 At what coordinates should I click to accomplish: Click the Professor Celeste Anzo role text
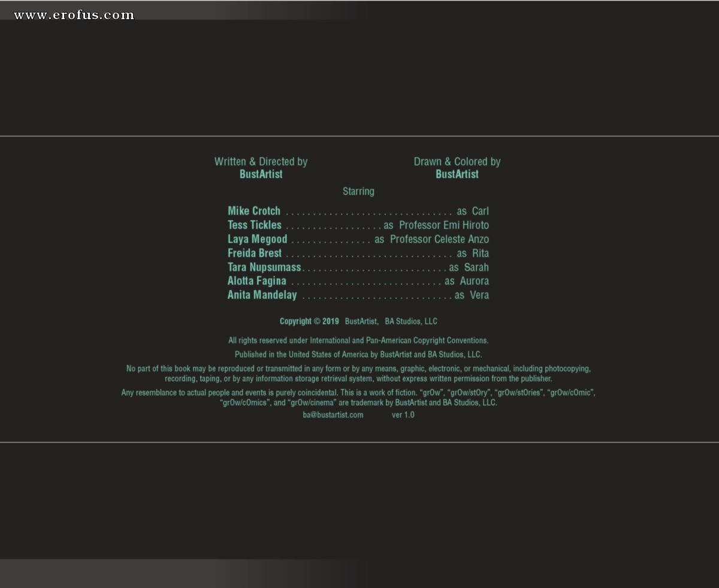point(439,239)
